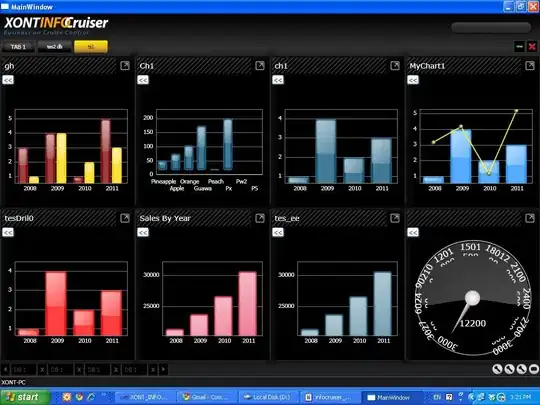Image resolution: width=540 pixels, height=405 pixels.
Task: Switch to the Local Disk (D:) taskbar window
Action: 269,397
